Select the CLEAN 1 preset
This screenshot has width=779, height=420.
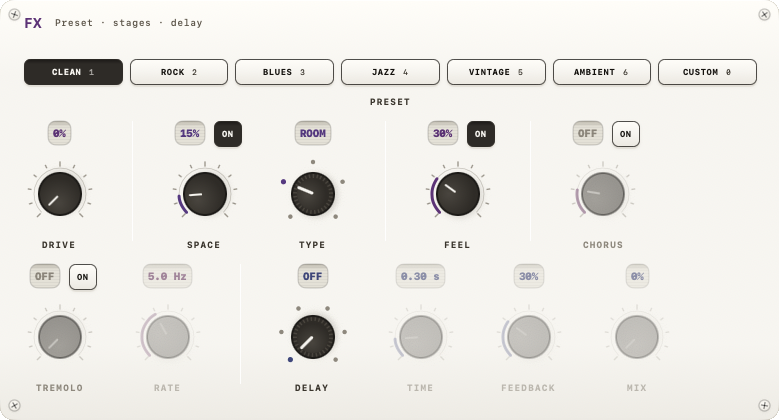click(73, 72)
